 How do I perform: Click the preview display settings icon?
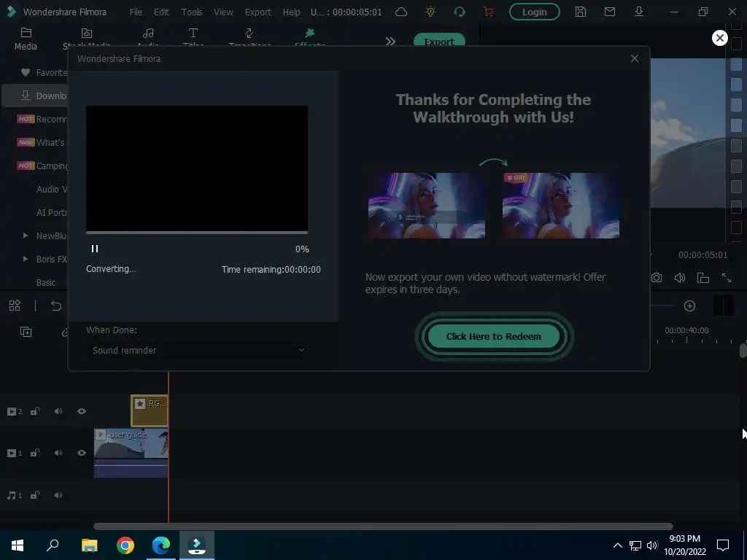click(x=703, y=278)
